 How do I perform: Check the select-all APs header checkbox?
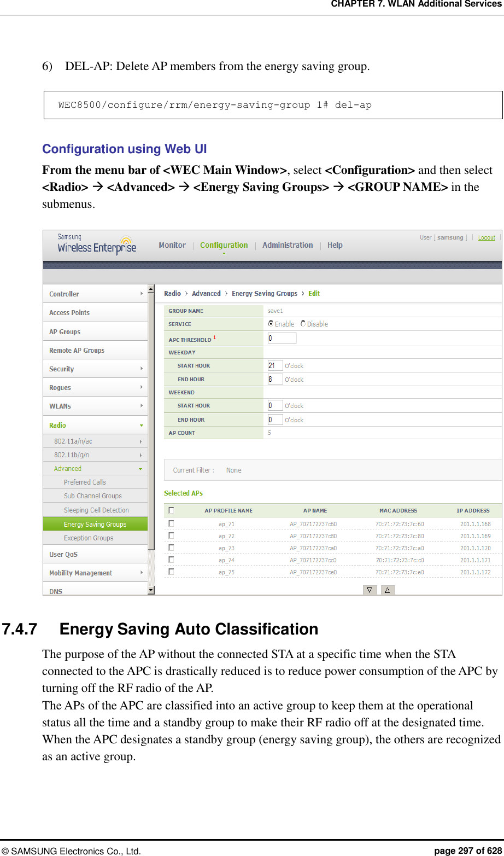pyautogui.click(x=172, y=510)
